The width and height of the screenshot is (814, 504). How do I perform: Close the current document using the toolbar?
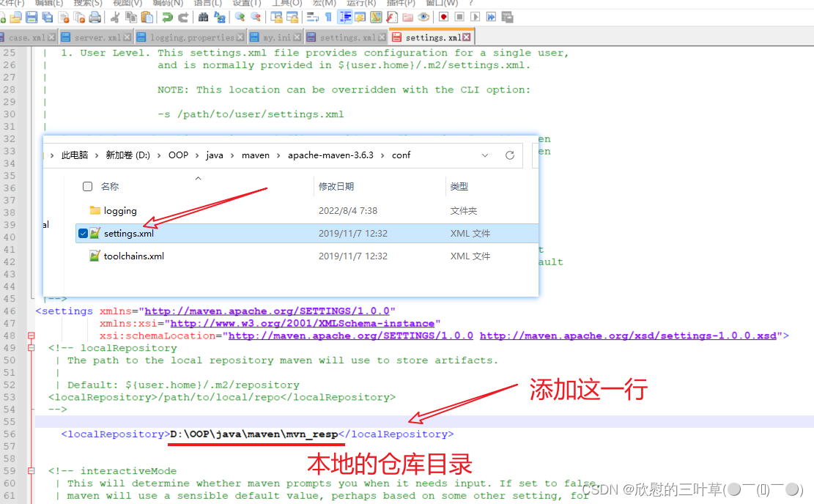click(64, 17)
